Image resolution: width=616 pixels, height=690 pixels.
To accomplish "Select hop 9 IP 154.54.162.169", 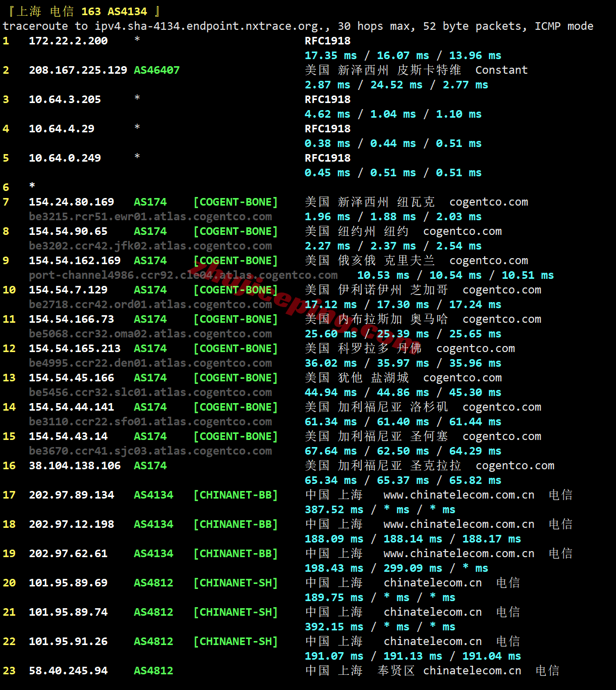I will pos(75,261).
